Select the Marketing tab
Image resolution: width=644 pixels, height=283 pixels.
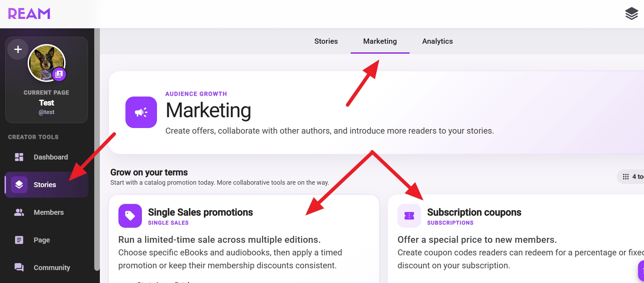coord(380,41)
